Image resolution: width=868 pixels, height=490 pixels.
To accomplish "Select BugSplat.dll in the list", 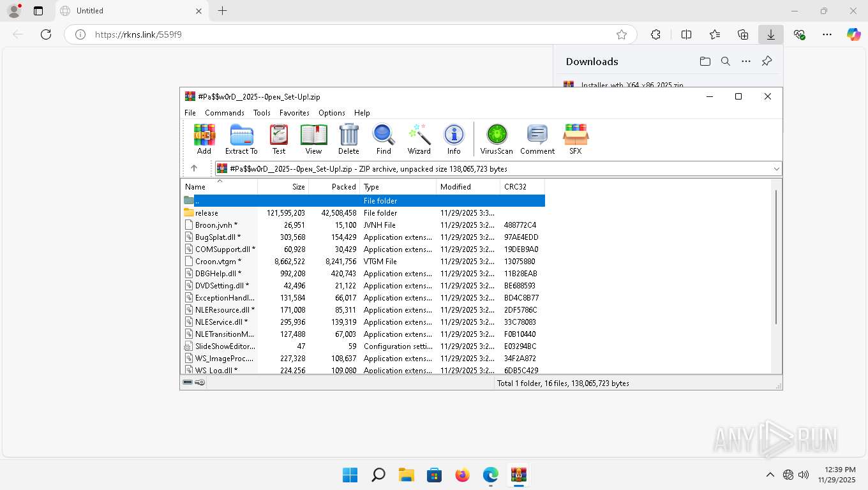I will pyautogui.click(x=363, y=237).
